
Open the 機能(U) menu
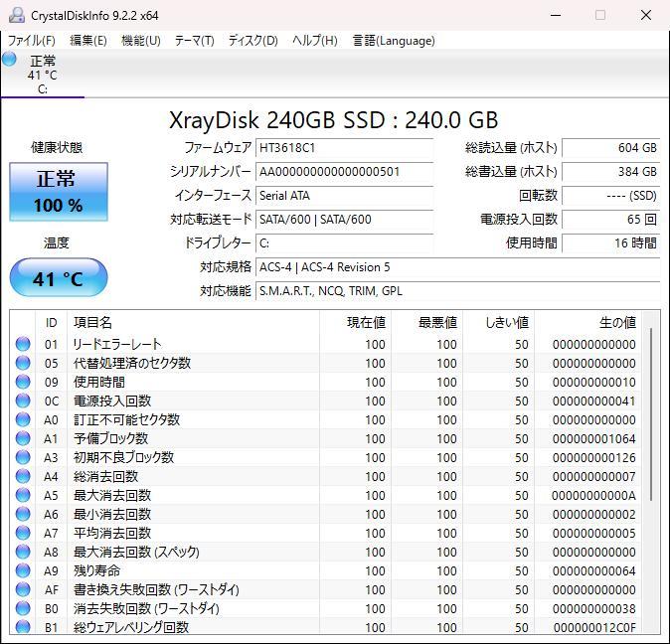point(140,41)
